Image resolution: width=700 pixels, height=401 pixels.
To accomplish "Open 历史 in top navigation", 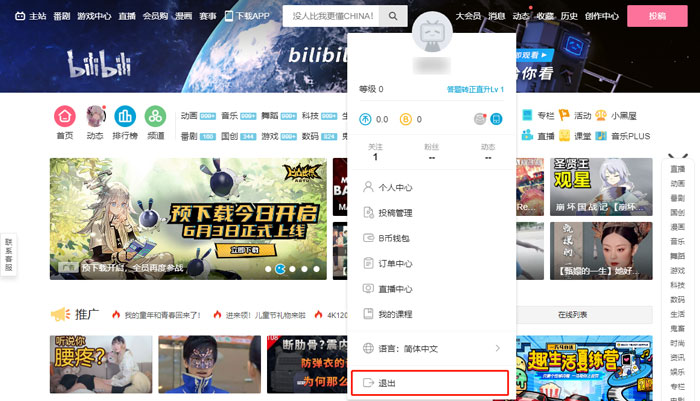I will [569, 16].
